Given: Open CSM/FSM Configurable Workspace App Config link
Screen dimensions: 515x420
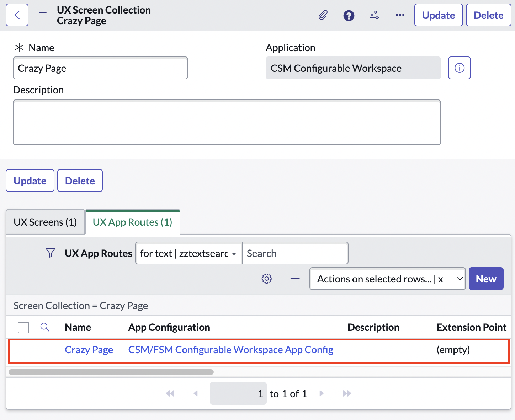Looking at the screenshot, I should [230, 350].
